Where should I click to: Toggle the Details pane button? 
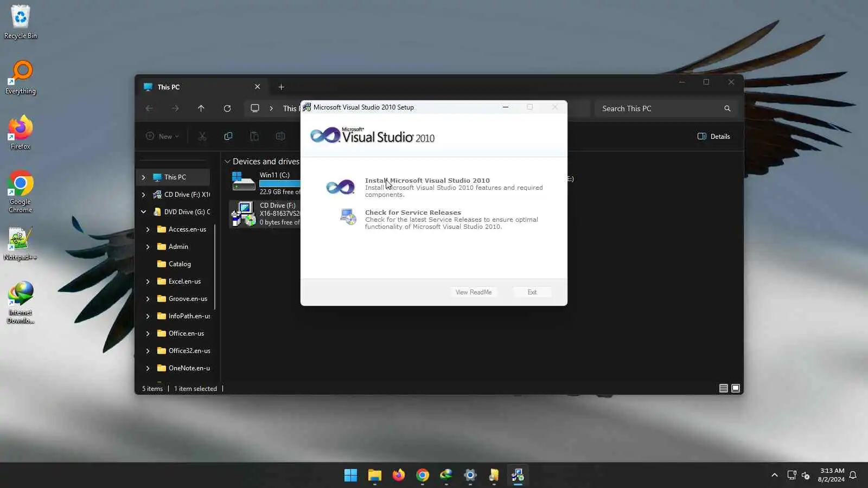(x=714, y=137)
